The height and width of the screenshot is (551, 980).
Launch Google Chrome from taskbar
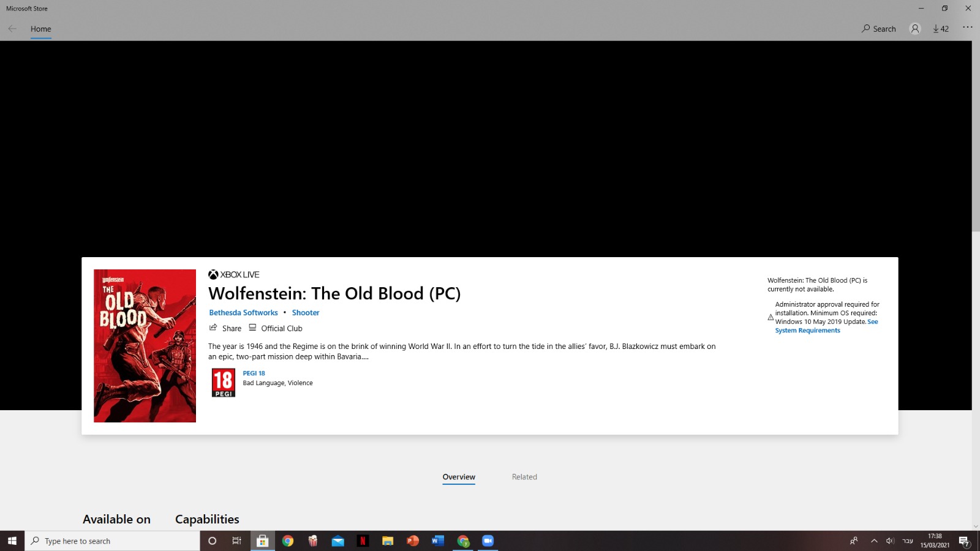pyautogui.click(x=288, y=541)
